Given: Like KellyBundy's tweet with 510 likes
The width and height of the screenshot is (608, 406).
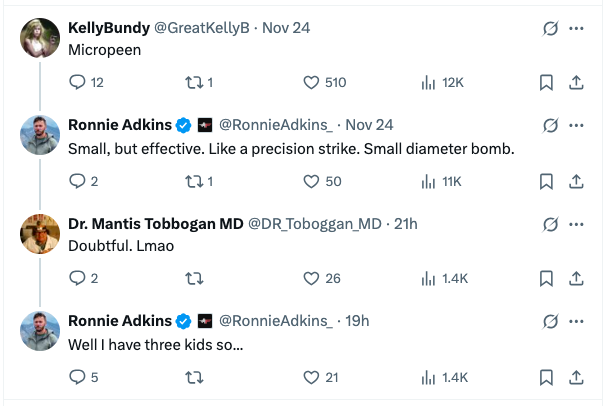Looking at the screenshot, I should [x=311, y=83].
